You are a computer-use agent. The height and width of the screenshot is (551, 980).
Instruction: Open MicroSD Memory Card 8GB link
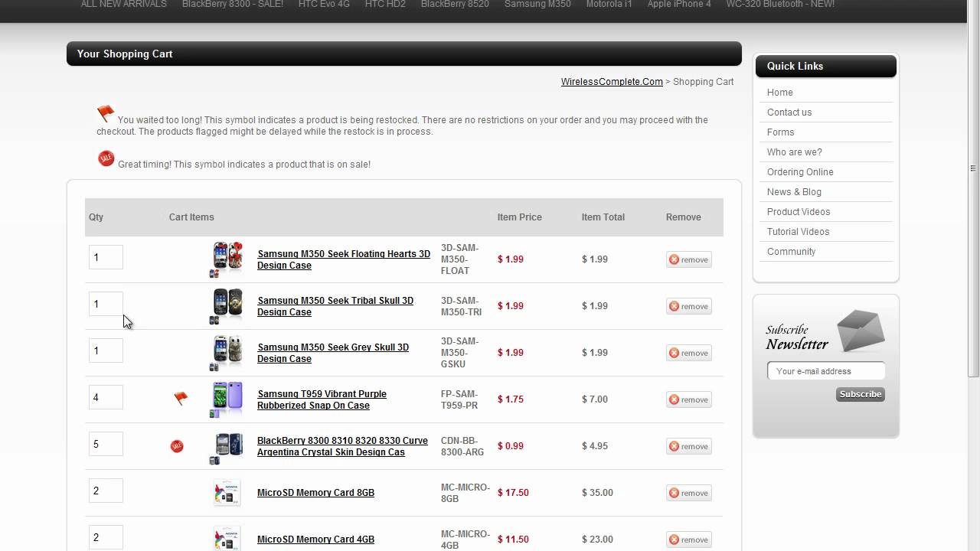[x=315, y=493]
